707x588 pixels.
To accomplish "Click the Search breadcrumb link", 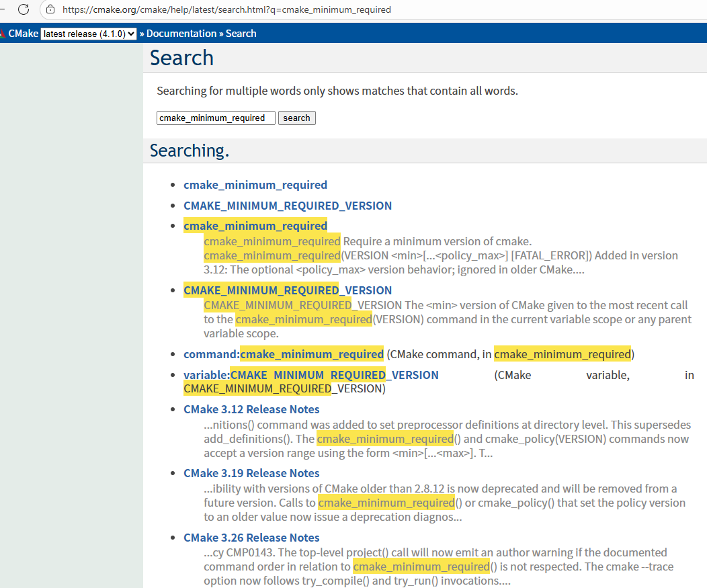I will [x=241, y=34].
